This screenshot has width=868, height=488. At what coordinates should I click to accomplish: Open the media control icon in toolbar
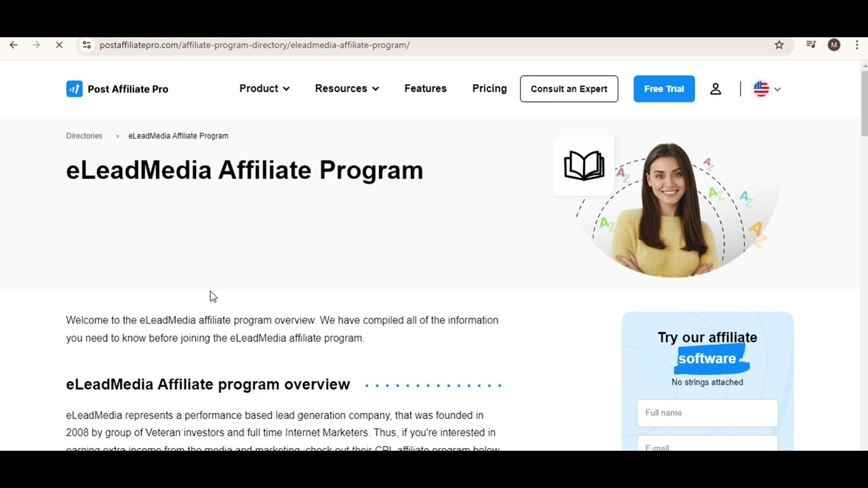[811, 45]
